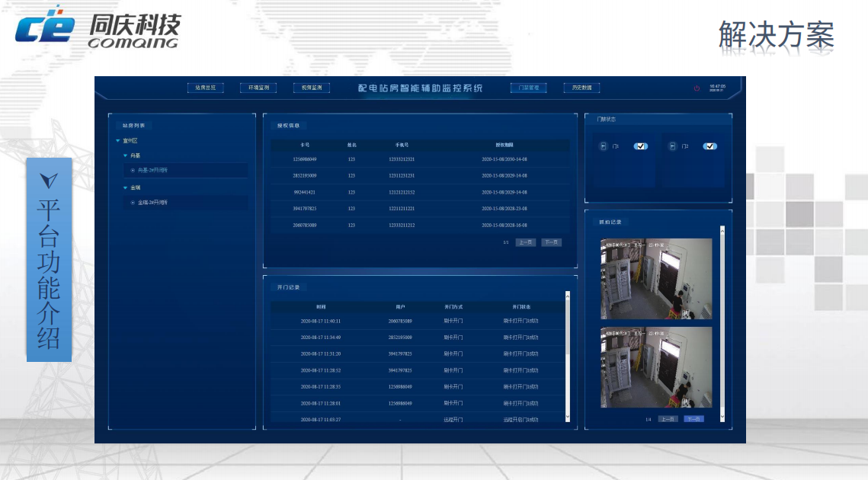
Task: Select the 金瑞-2#开闭所 station radio
Action: [x=133, y=203]
